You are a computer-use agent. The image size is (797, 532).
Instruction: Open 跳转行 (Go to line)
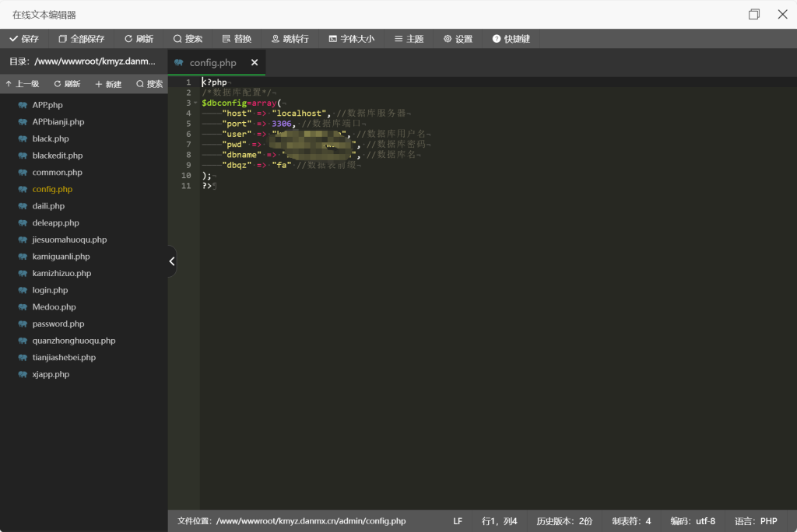290,39
